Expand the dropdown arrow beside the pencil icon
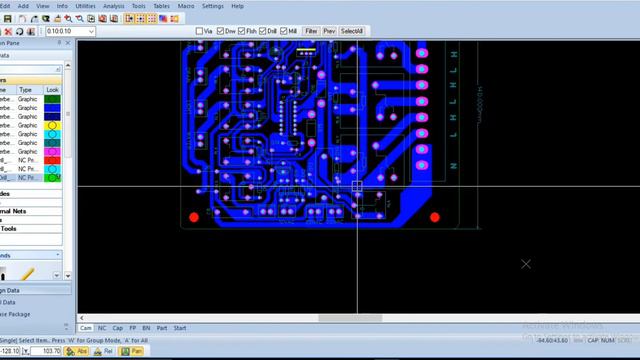 pyautogui.click(x=57, y=276)
